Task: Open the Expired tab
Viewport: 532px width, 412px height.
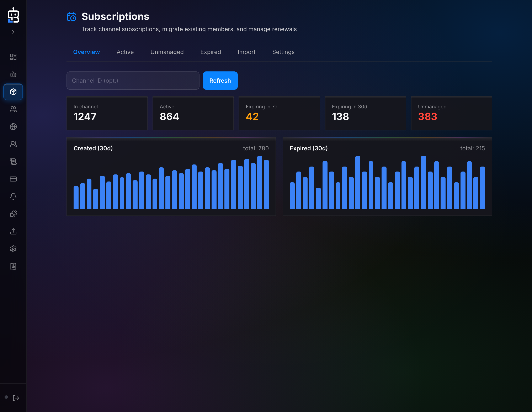Action: coord(211,52)
